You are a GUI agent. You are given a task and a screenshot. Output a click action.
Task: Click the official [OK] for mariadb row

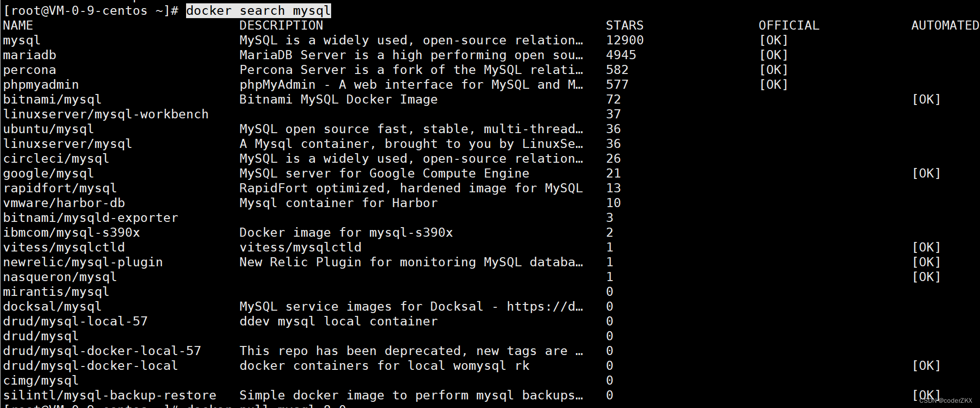click(773, 55)
